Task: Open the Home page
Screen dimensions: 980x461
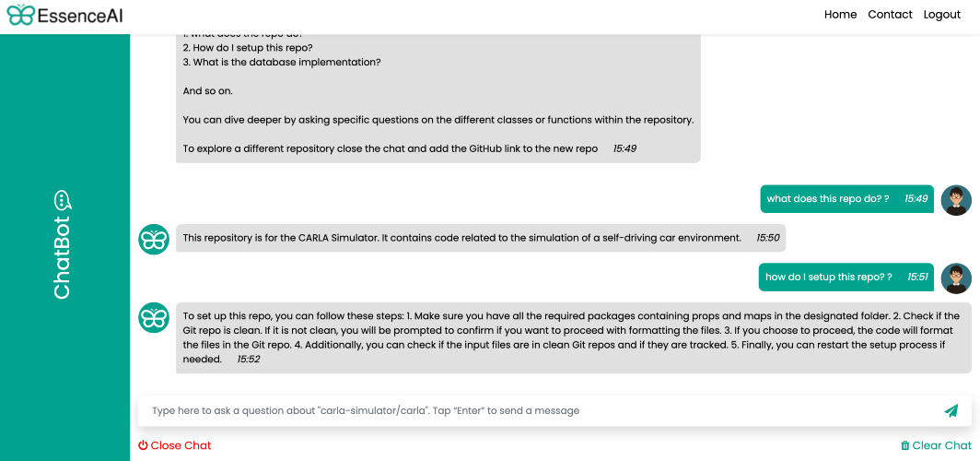Action: (841, 15)
